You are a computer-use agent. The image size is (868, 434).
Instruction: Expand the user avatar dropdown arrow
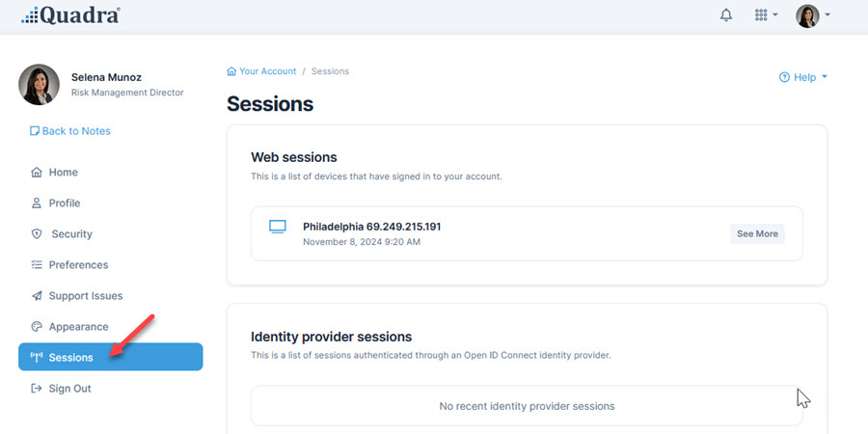click(827, 14)
